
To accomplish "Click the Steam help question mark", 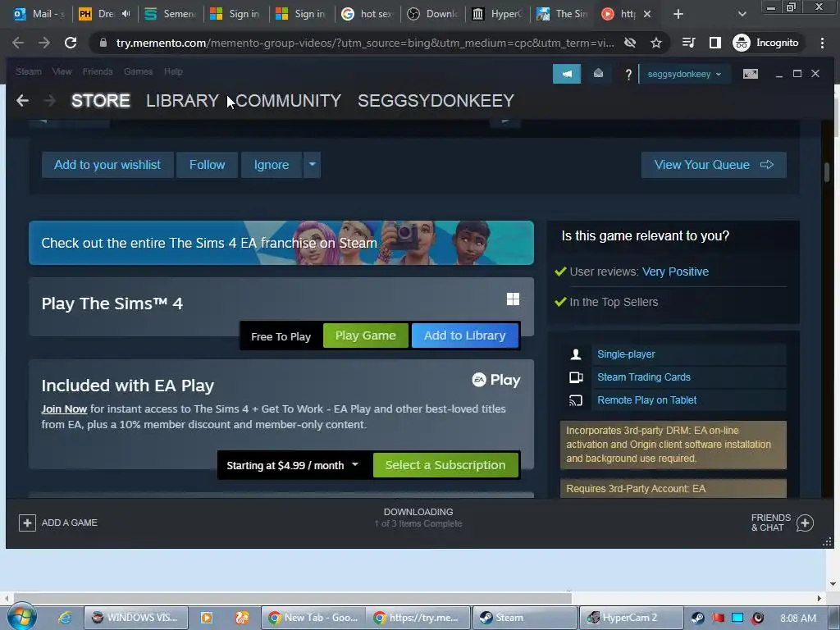I will pos(628,74).
